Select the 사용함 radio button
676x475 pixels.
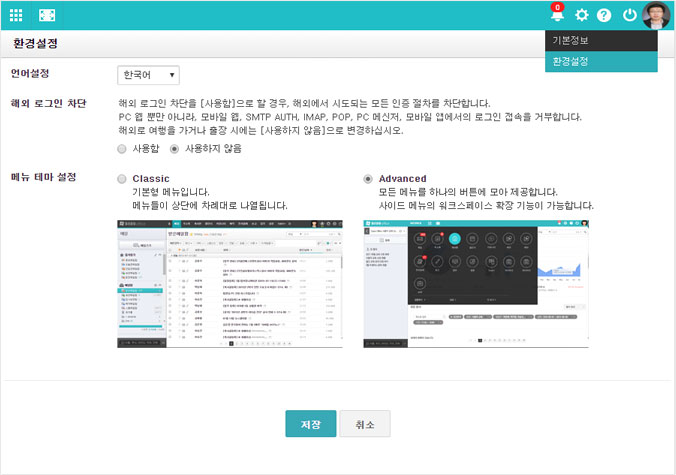122,149
